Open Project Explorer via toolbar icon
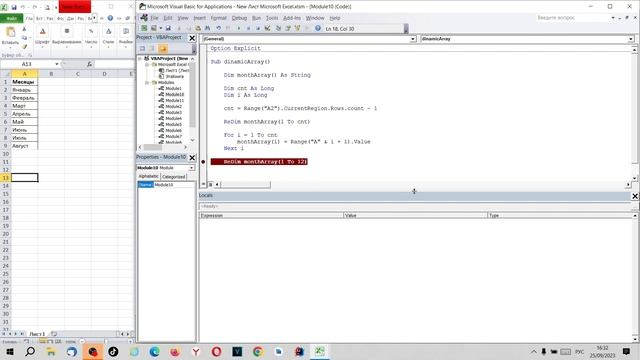Screen dimensions: 640x360 tap(278, 28)
